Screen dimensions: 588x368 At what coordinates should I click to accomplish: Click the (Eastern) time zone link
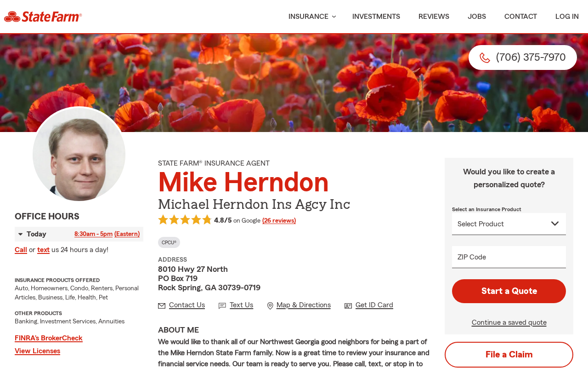(x=127, y=234)
